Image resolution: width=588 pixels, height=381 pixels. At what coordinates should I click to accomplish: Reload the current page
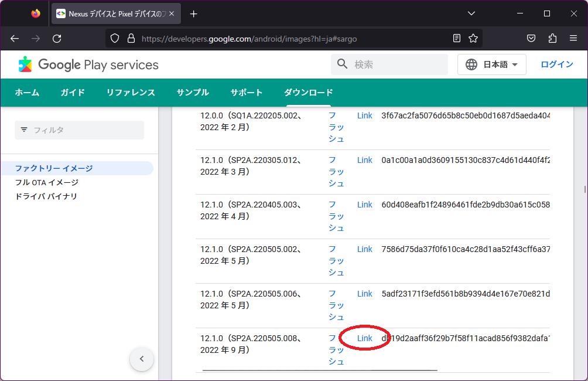[57, 38]
